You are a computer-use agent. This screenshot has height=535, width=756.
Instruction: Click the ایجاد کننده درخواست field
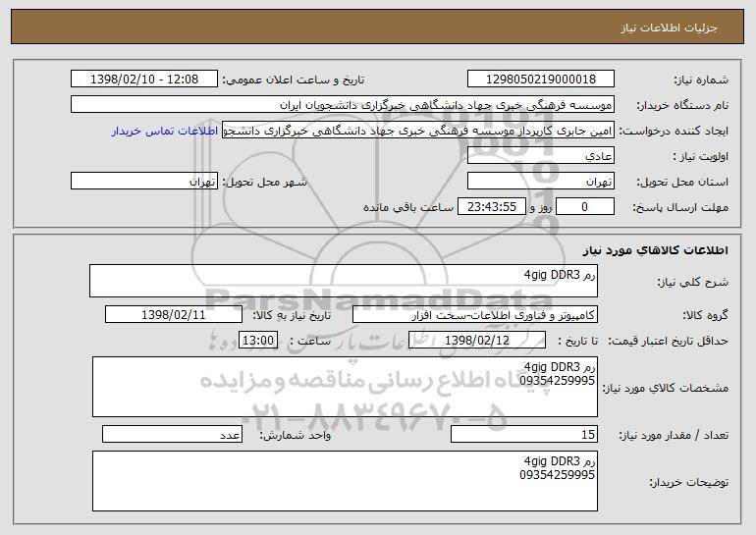(418, 131)
